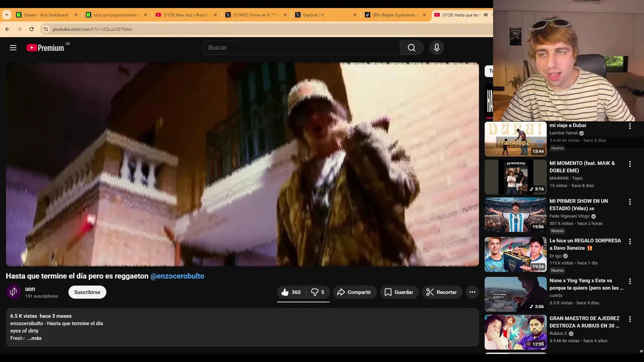Switch to New Jazz x Brazilian tab

pos(186,15)
